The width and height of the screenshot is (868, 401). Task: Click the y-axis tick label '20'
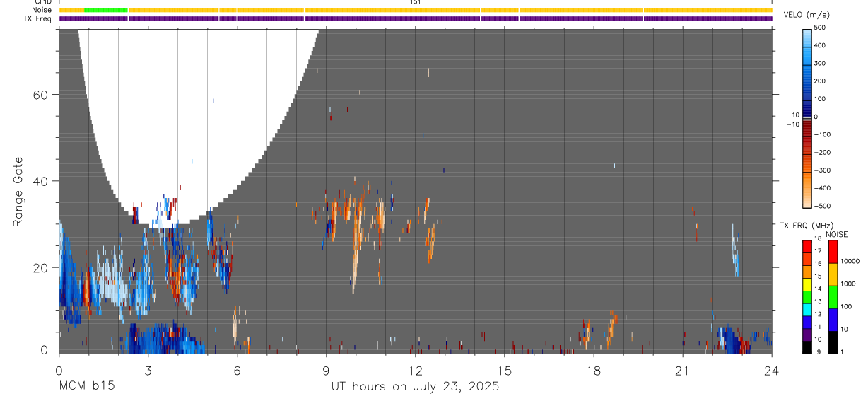tap(40, 267)
